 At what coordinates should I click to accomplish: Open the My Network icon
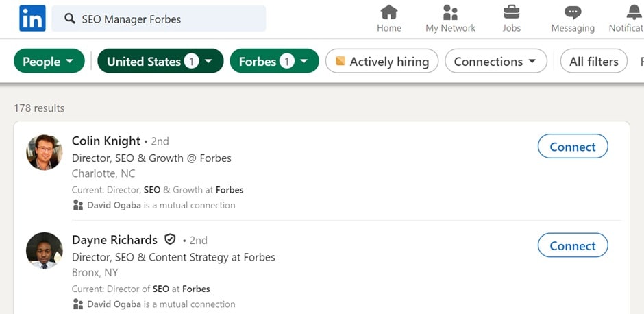[450, 12]
